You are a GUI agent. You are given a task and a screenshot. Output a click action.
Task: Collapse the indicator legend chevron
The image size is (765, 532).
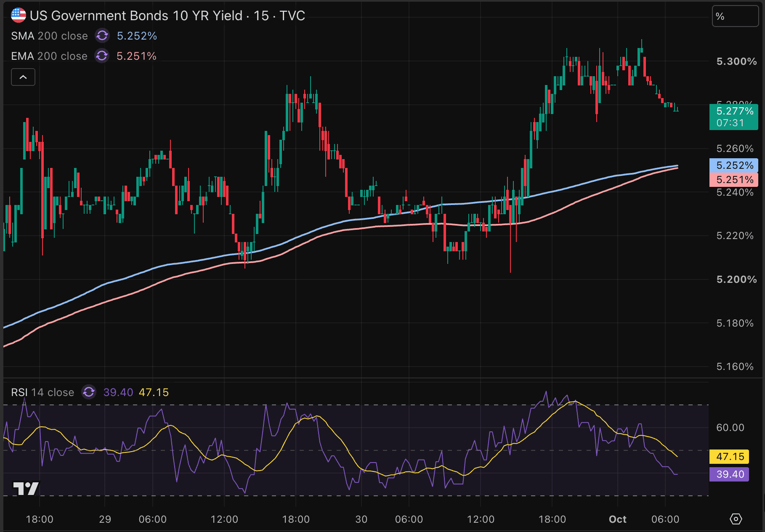coord(23,77)
